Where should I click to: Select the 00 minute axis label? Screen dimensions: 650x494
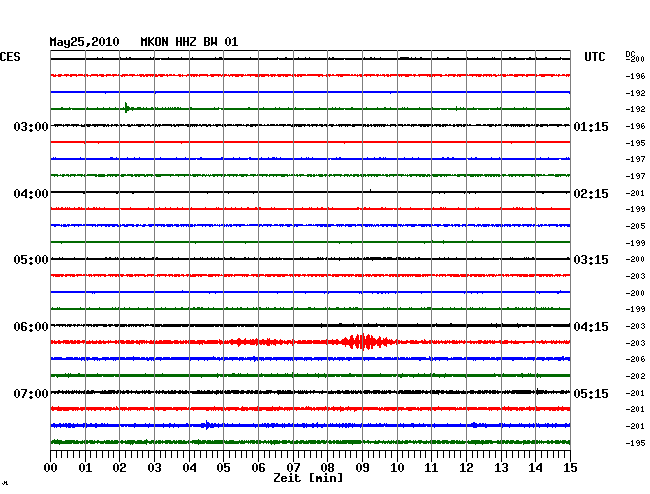(51, 467)
